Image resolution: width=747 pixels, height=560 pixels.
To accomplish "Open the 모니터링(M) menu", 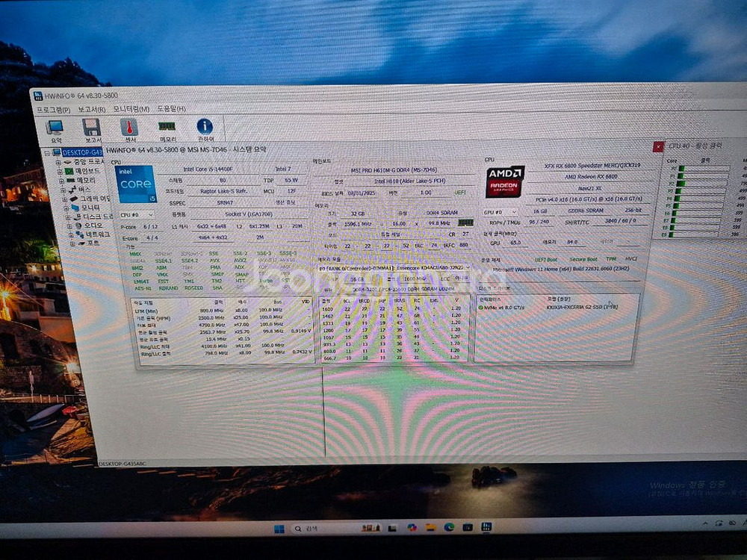I will pyautogui.click(x=131, y=110).
